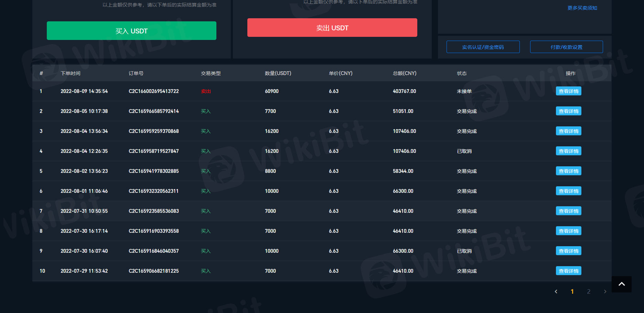View details of cancelled order C2C165958719527847

pyautogui.click(x=568, y=151)
